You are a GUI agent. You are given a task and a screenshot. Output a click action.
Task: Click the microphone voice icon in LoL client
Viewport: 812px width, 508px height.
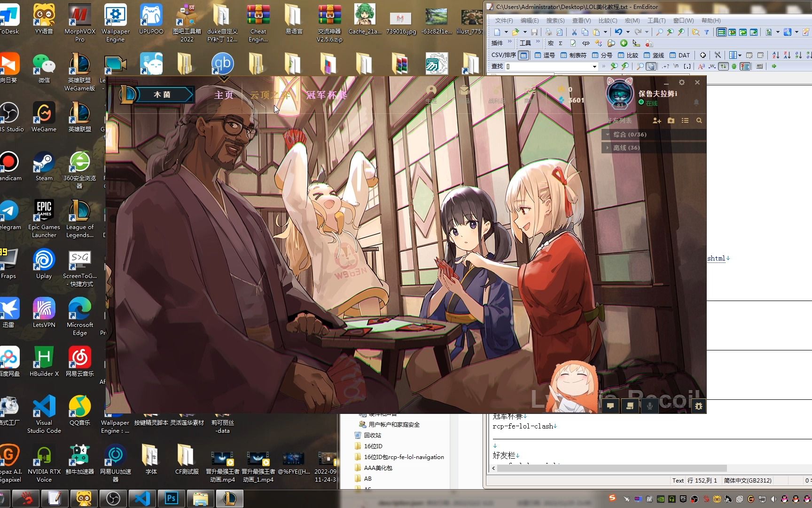pos(650,406)
